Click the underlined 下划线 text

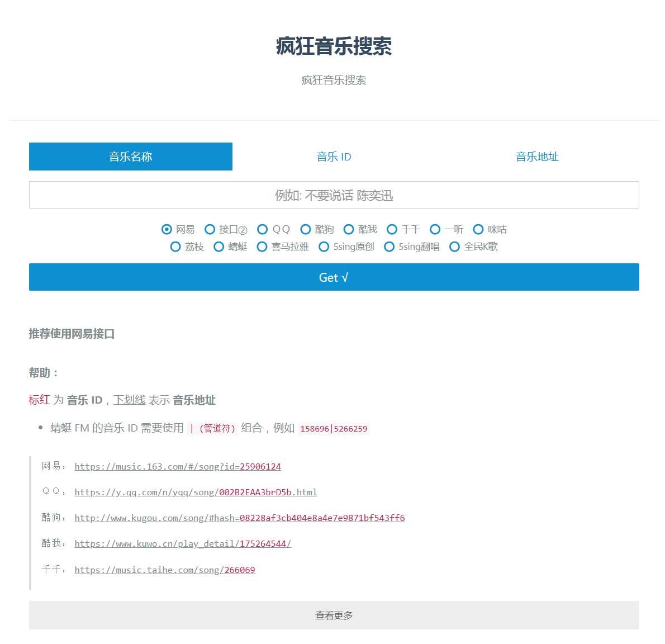(x=129, y=400)
